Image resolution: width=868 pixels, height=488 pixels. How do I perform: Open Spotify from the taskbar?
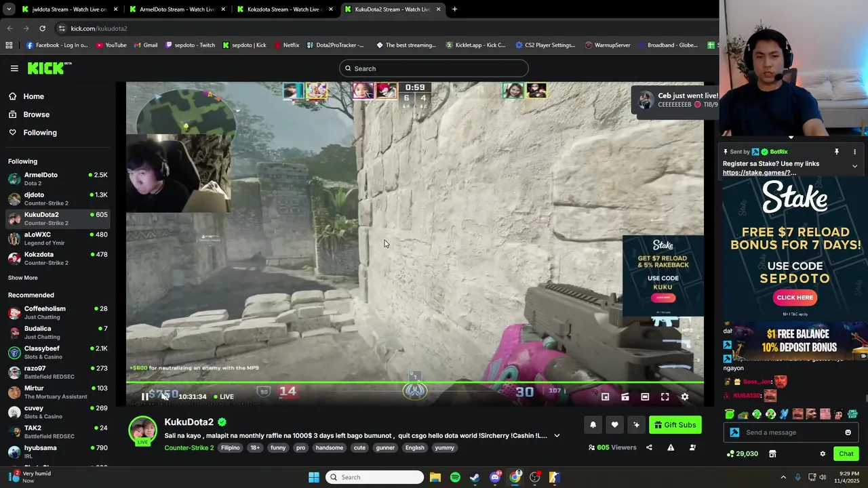pos(455,477)
